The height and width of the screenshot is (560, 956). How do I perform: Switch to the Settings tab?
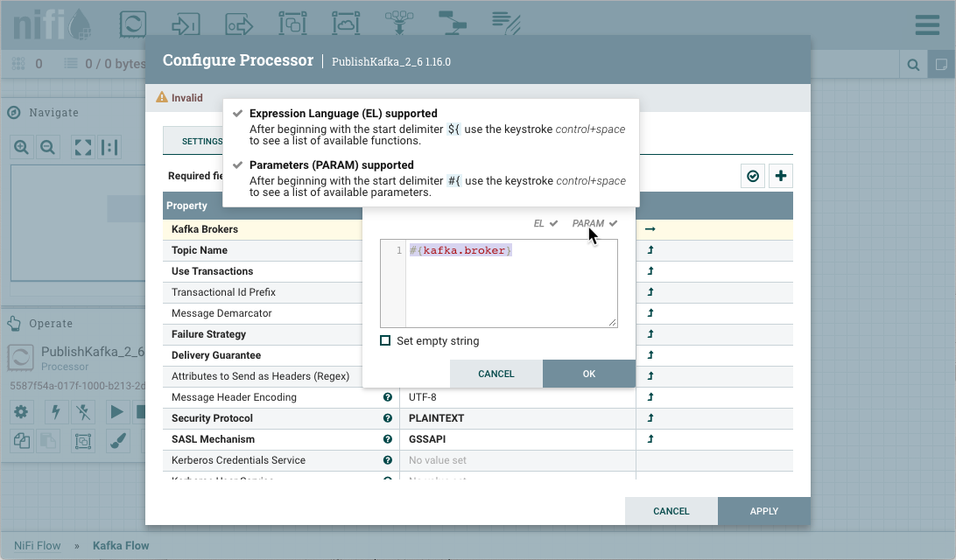click(201, 141)
